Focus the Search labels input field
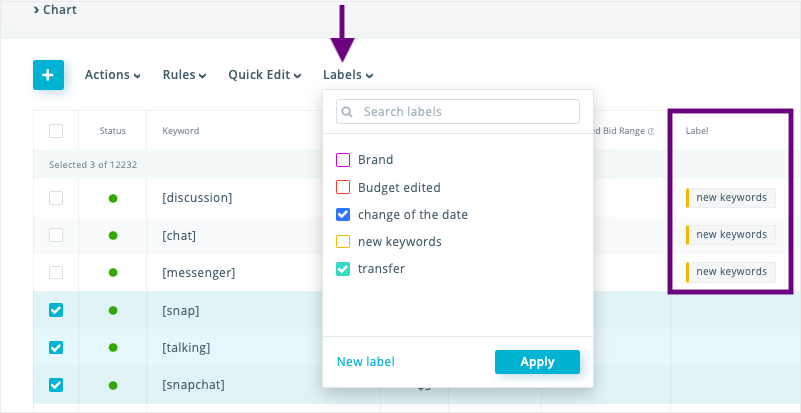Viewport: 801px width, 413px height. 465,112
